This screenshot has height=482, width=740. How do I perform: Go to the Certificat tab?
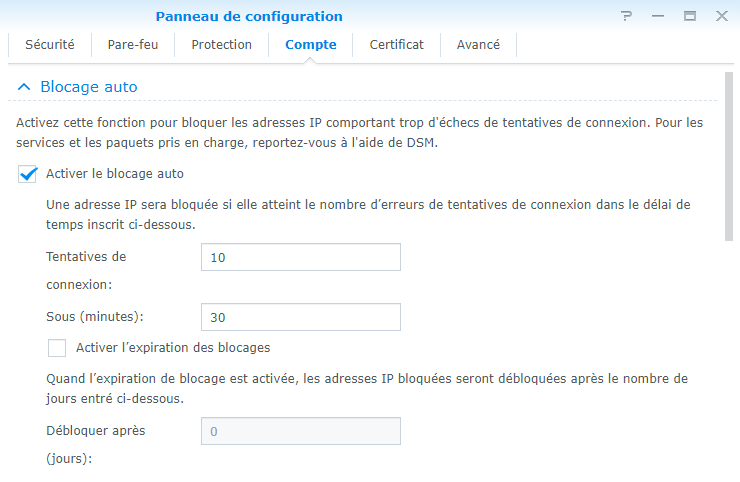pyautogui.click(x=397, y=45)
